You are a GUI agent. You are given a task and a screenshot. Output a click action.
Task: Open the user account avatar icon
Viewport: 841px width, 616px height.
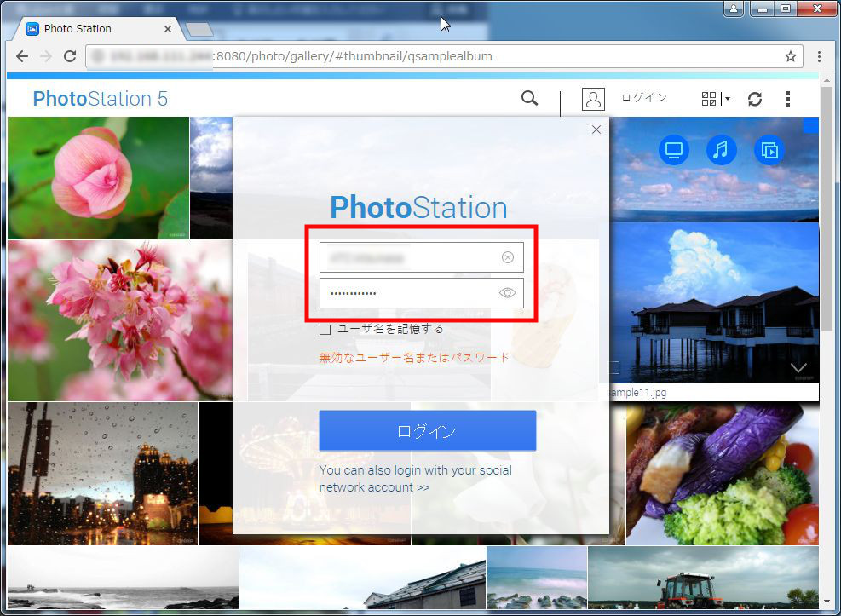[x=593, y=99]
